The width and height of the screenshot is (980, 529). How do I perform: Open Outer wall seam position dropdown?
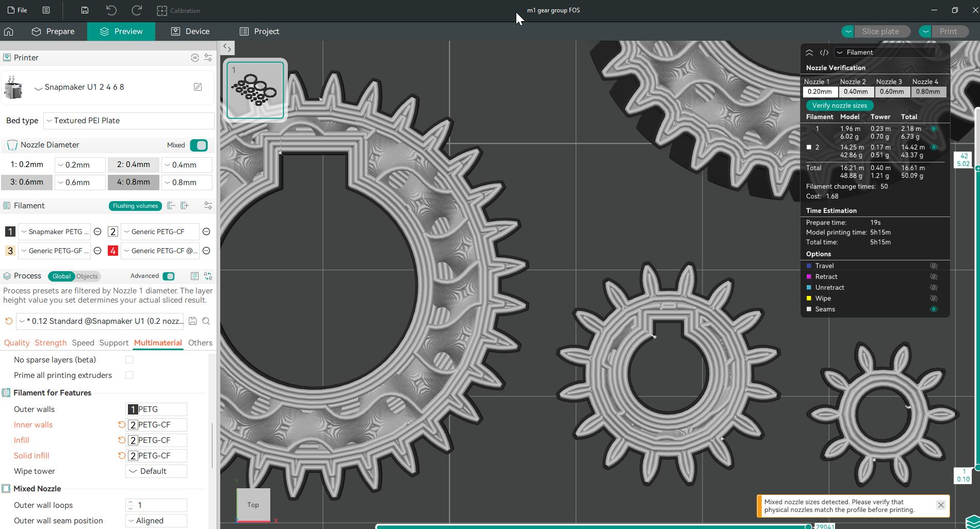pos(156,521)
